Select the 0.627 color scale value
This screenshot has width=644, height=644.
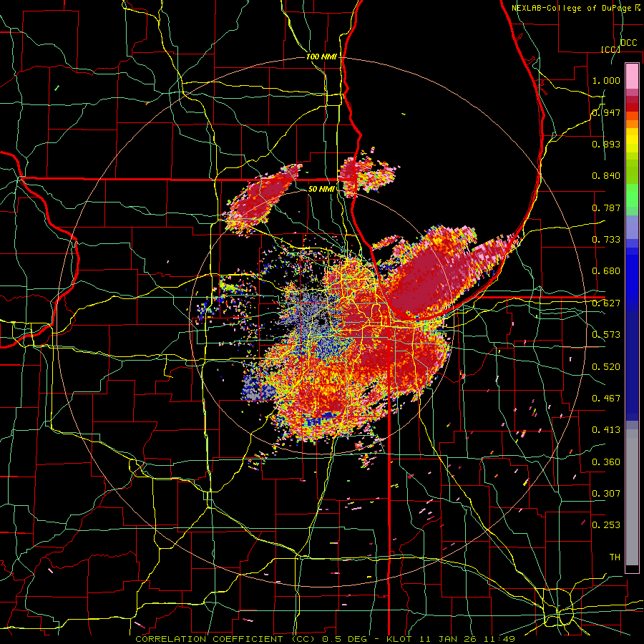pyautogui.click(x=606, y=303)
